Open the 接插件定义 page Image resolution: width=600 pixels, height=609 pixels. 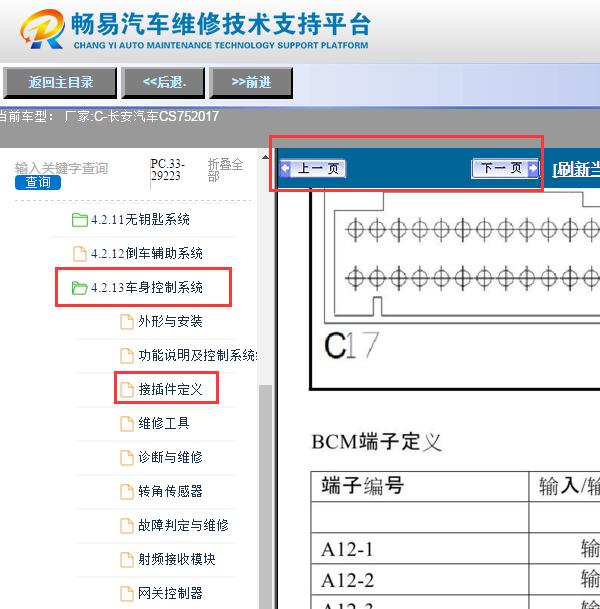click(x=170, y=390)
